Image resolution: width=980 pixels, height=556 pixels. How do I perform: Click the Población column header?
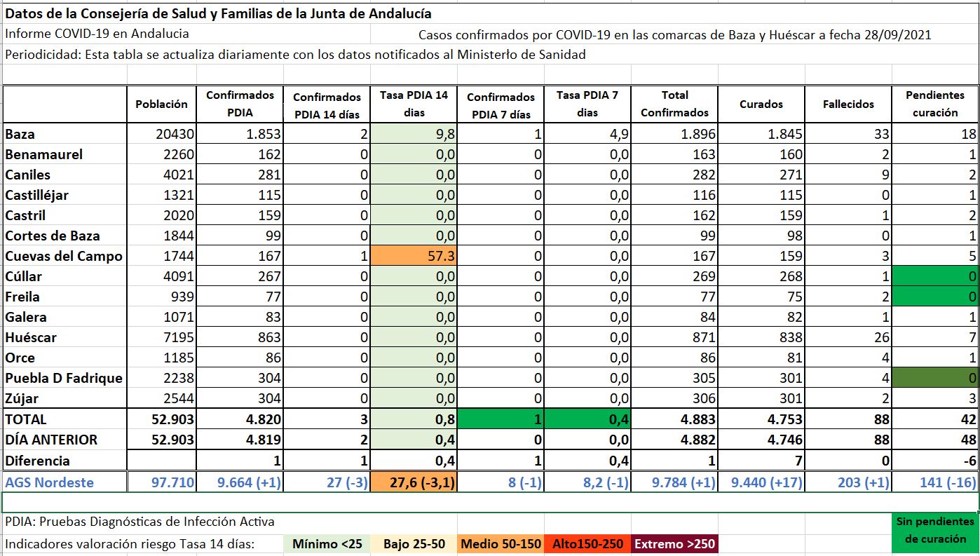click(161, 104)
